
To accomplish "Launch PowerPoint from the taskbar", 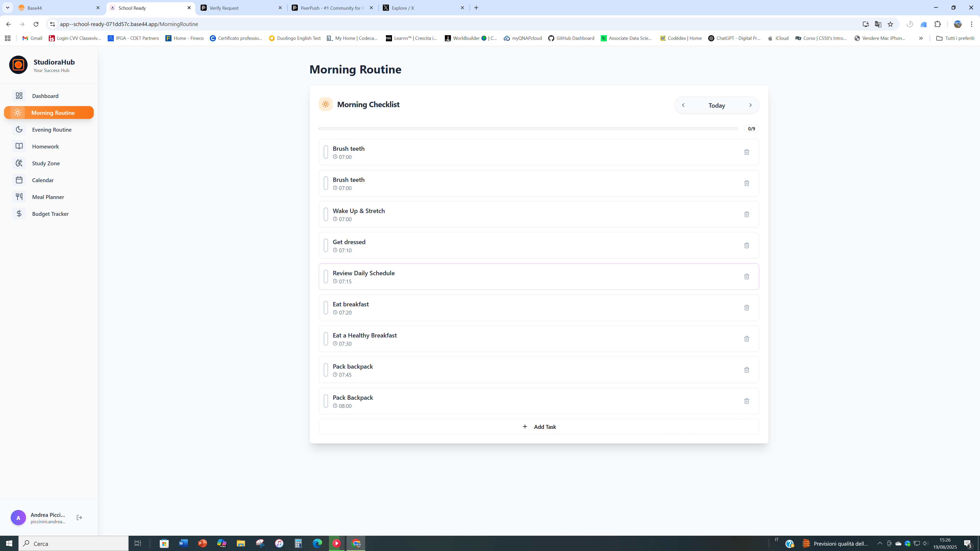I will (x=202, y=543).
